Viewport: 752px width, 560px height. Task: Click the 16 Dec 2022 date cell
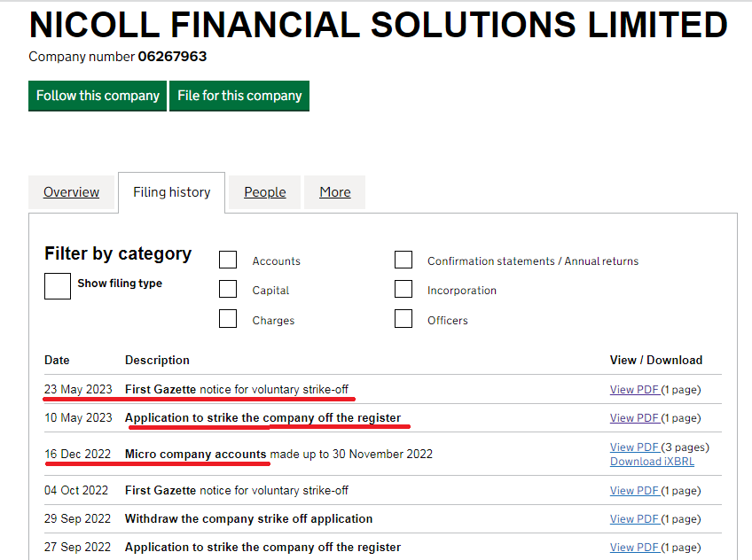(78, 455)
